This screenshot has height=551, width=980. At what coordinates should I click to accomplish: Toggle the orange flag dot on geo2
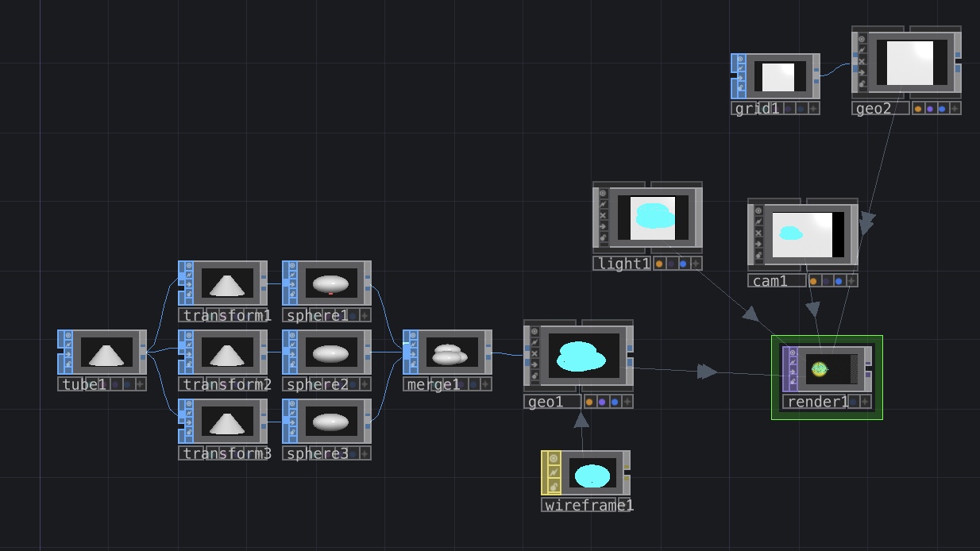[x=919, y=108]
